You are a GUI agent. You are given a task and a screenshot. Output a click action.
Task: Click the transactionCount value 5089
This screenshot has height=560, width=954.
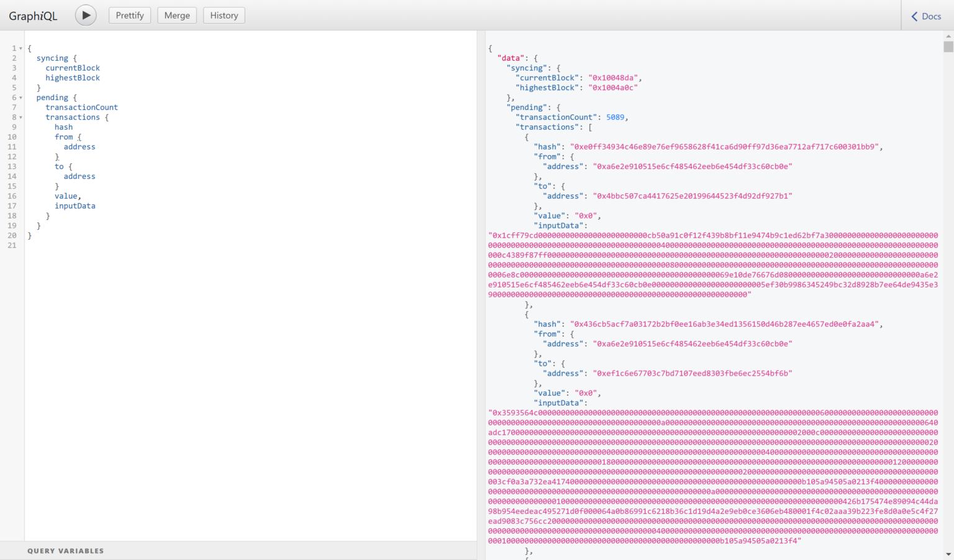[x=615, y=117]
